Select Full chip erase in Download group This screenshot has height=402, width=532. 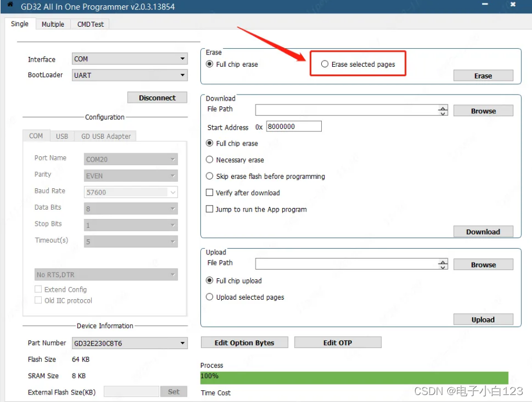point(210,143)
